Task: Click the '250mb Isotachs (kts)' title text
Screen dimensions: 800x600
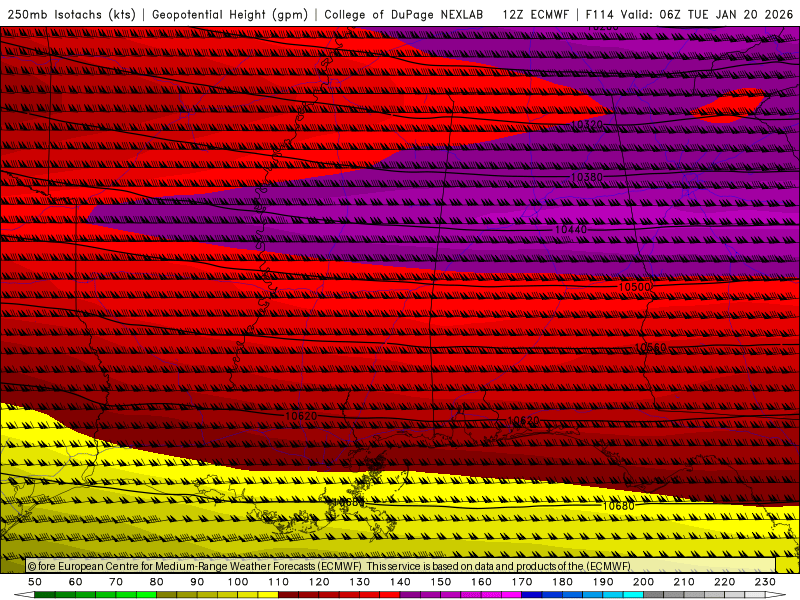Action: (x=71, y=15)
